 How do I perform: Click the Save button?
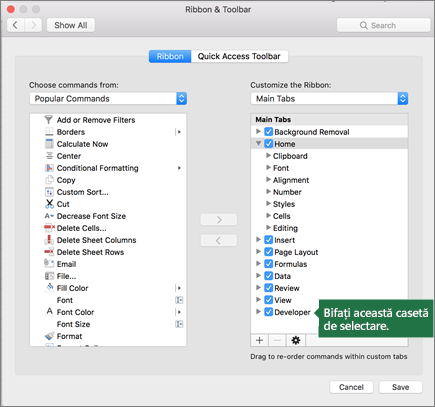(x=400, y=387)
